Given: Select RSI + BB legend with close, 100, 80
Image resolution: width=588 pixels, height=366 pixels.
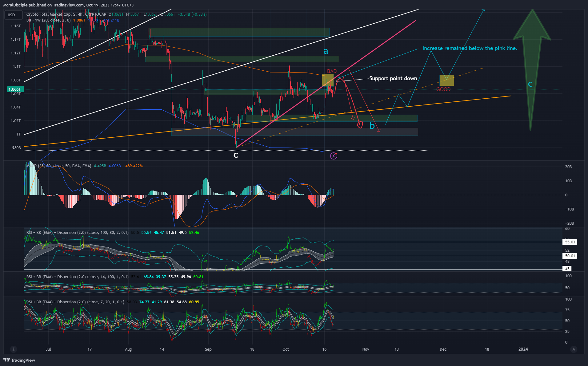Looking at the screenshot, I should coord(78,233).
